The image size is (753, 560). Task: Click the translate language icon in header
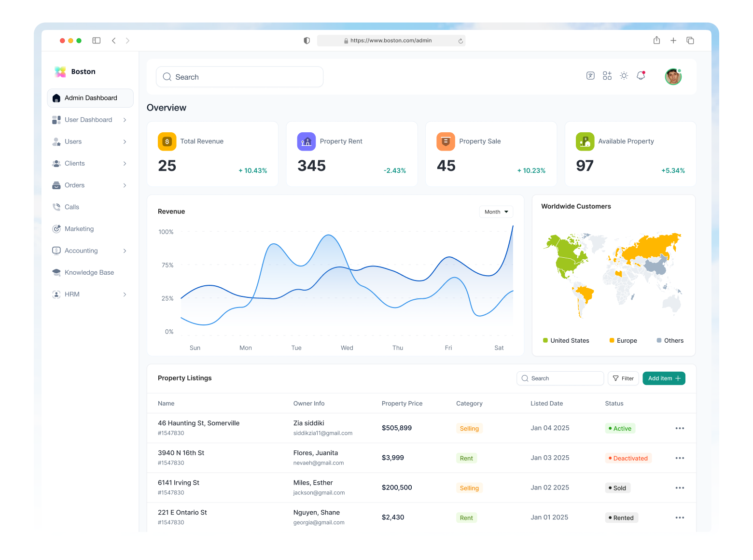590,76
